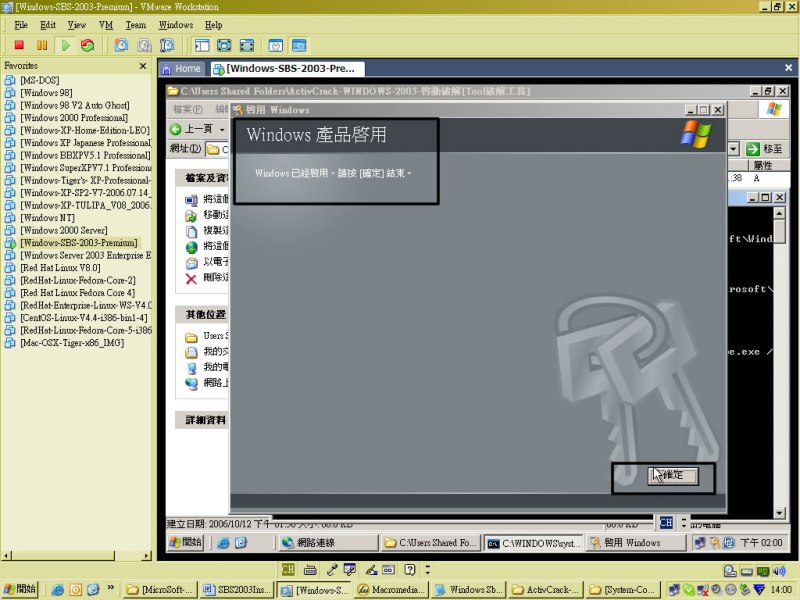Click the green Power On play icon
Screen dimensions: 800x600
pyautogui.click(x=65, y=45)
